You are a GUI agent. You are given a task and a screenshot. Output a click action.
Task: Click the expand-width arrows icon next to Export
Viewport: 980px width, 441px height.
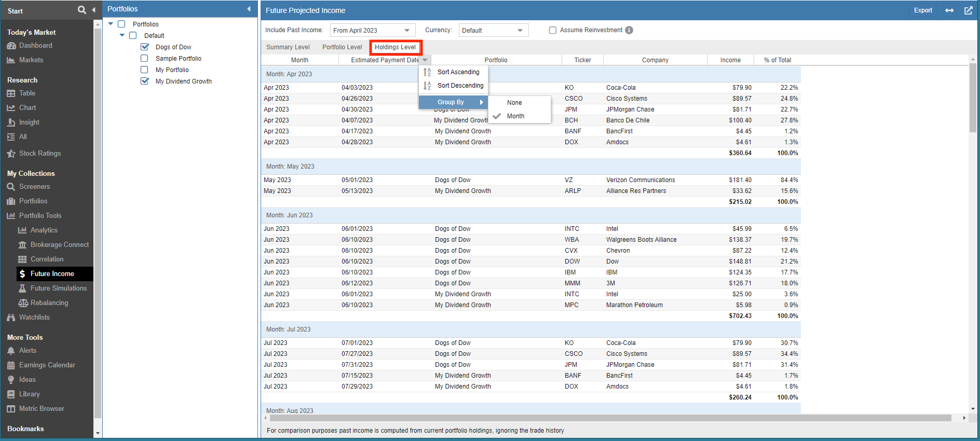[949, 10]
